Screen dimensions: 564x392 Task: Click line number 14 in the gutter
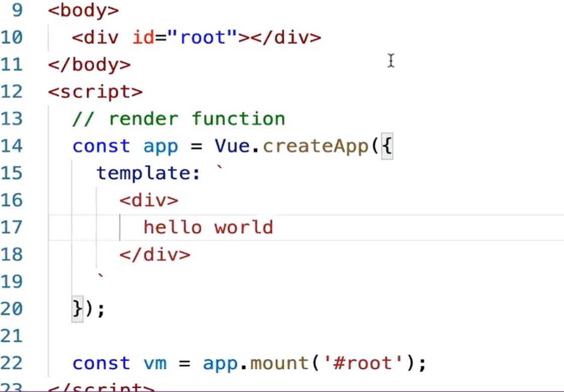[12, 145]
